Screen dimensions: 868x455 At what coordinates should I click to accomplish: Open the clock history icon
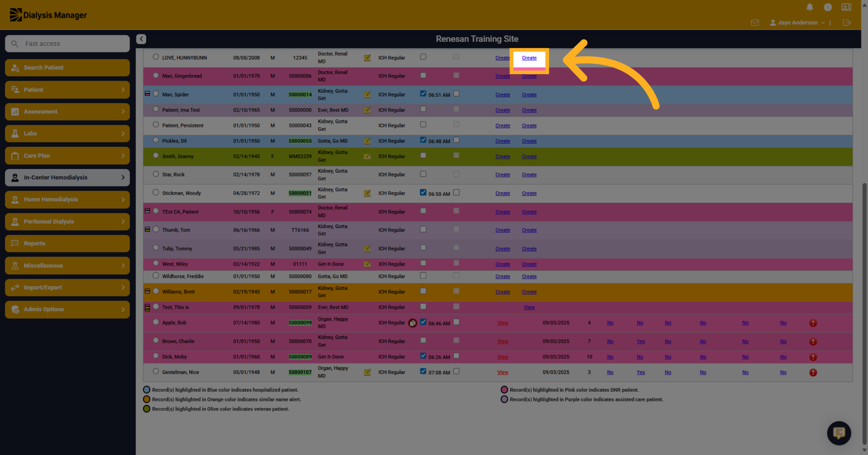pos(828,7)
